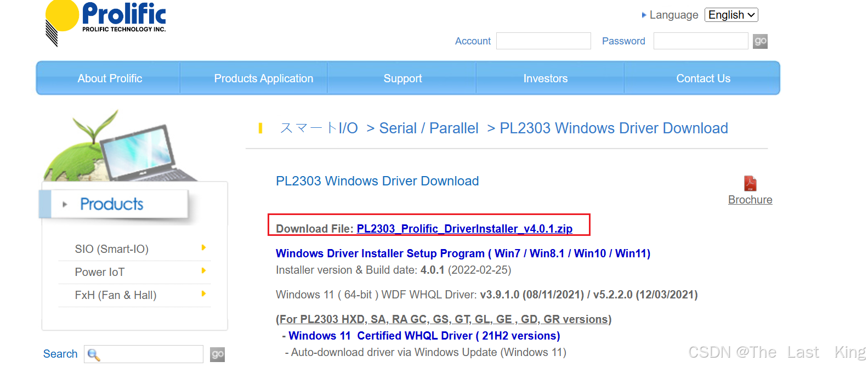Open the Brochure PDF icon

(750, 183)
